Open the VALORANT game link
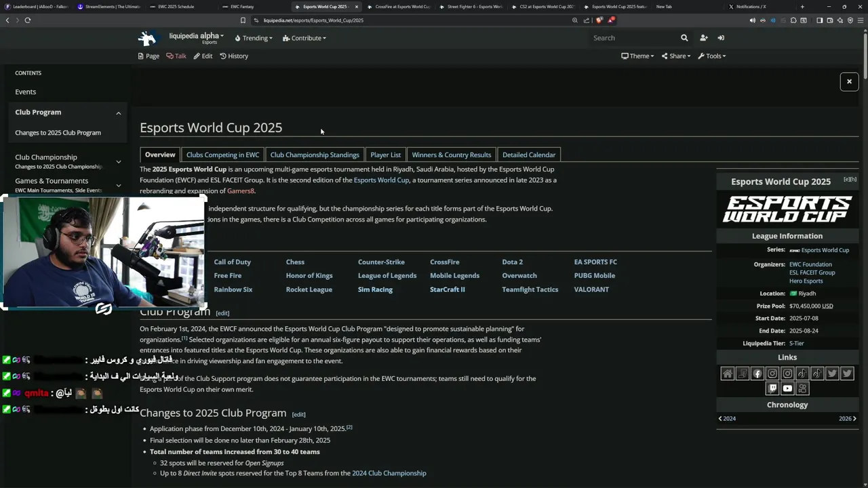 tap(591, 289)
